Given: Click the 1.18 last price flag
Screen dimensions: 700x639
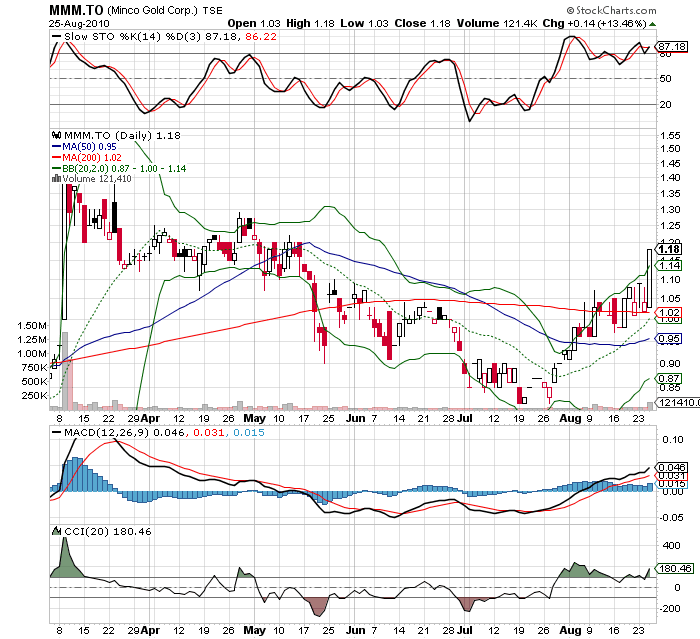Looking at the screenshot, I should click(x=670, y=249).
